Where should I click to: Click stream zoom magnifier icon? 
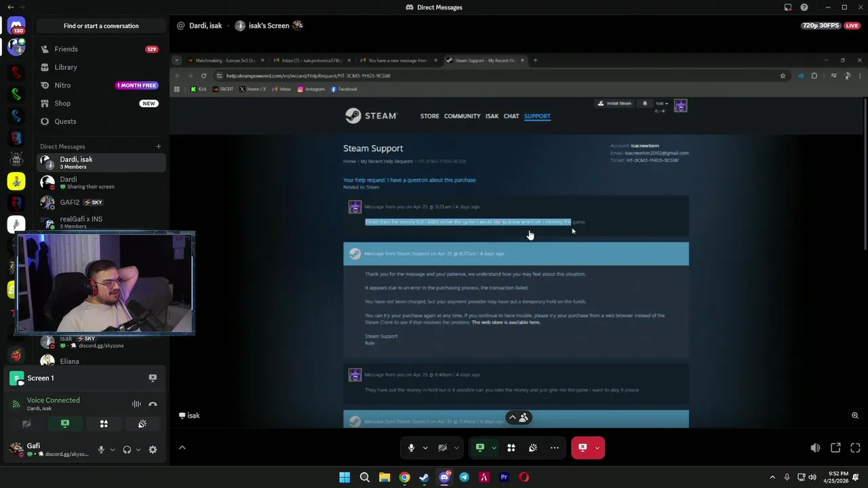855,415
